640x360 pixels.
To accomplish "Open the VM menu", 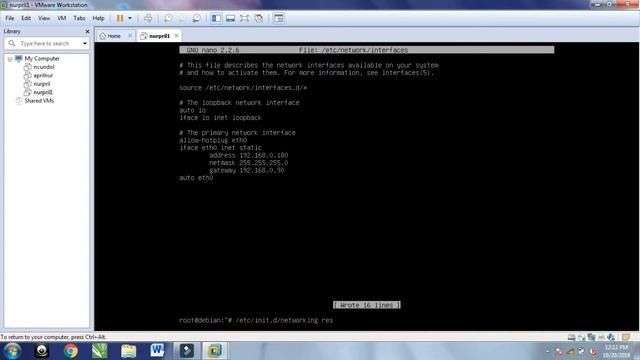I will [62, 18].
